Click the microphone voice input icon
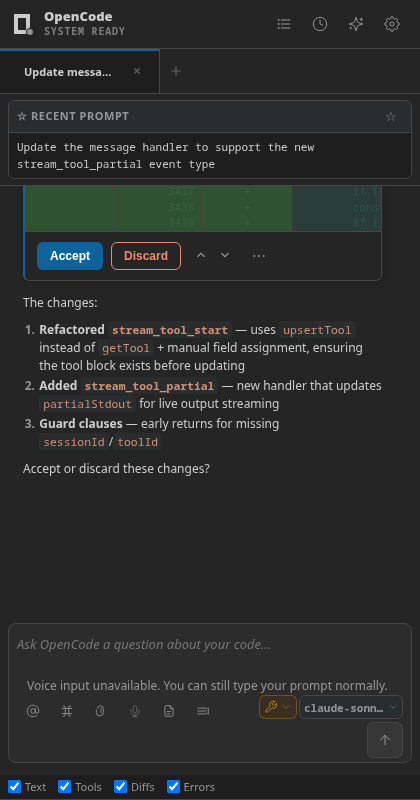Screen dimensions: 420x800 coord(135,711)
